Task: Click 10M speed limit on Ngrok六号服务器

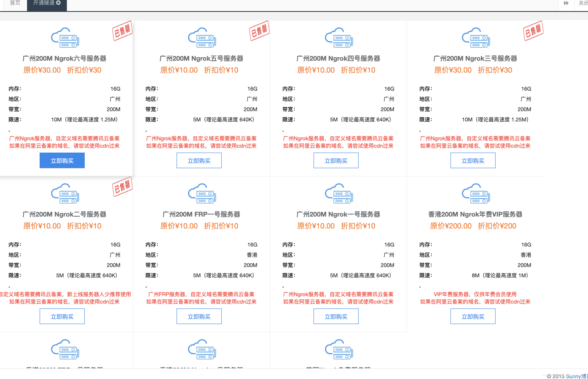Action: (84, 120)
